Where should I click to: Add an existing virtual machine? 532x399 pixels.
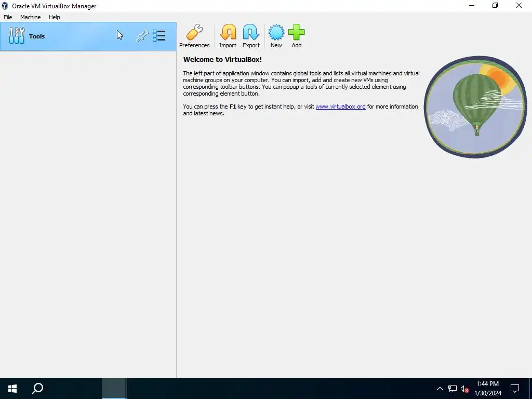click(x=297, y=36)
